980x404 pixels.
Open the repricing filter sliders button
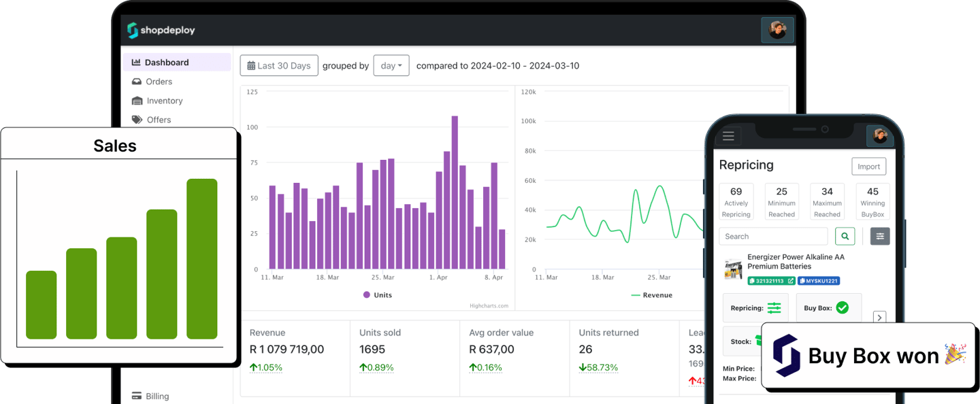[880, 236]
